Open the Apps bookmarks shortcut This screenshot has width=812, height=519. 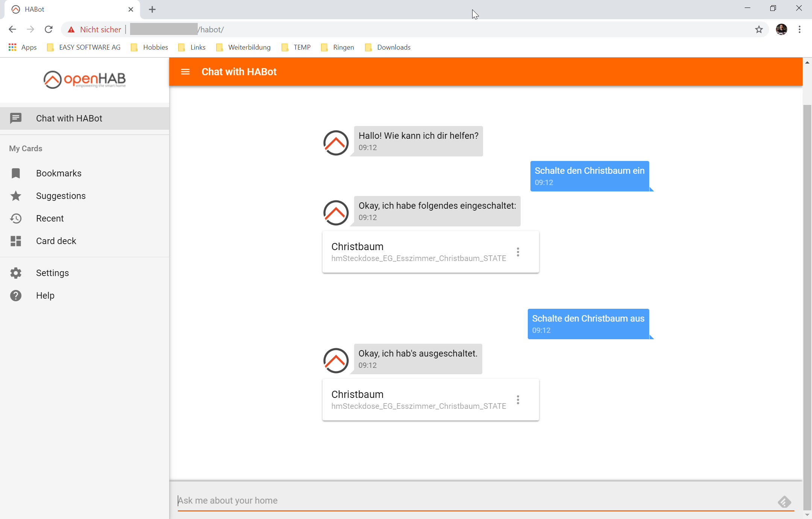[23, 47]
